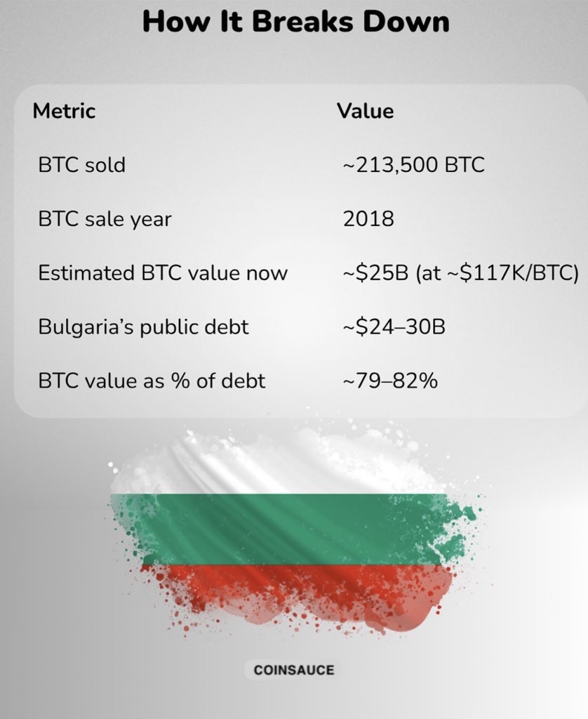Click the "BTC sale year" label
Screen dimensions: 588x719
coord(105,219)
